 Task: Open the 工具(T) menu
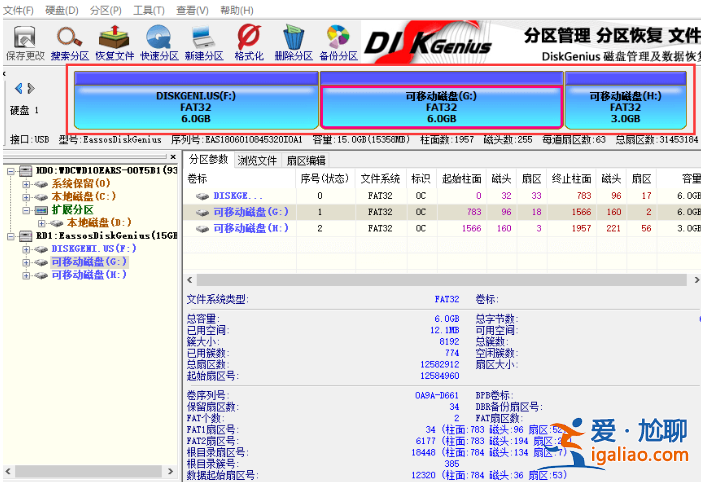pyautogui.click(x=149, y=10)
